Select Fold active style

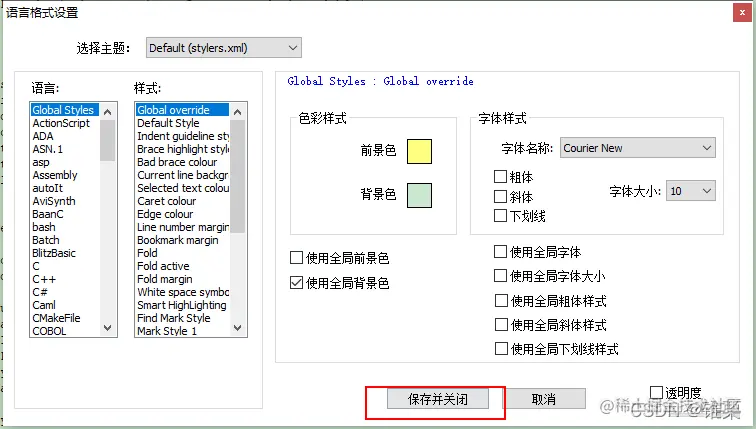182,266
